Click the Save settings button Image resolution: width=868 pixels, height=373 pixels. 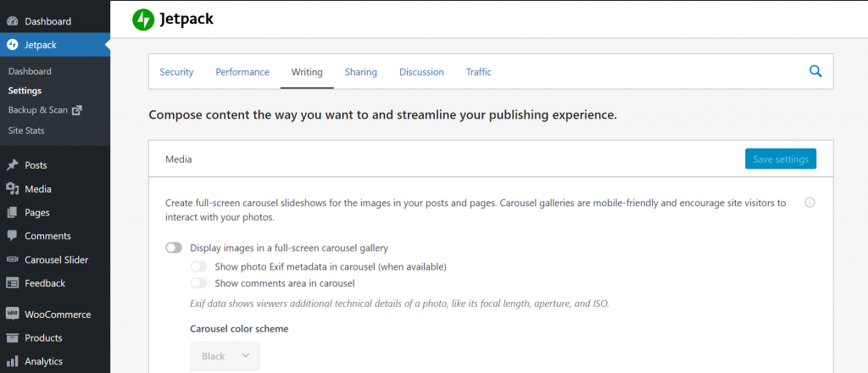[781, 159]
